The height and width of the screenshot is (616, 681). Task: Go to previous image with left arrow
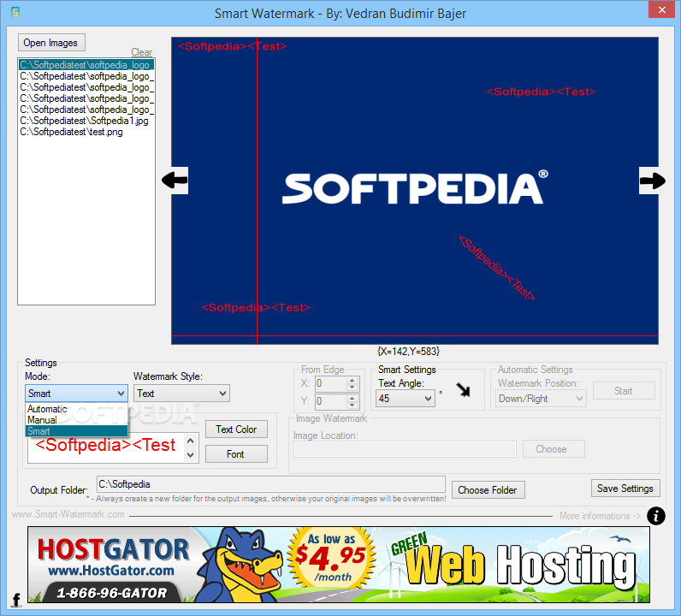tap(175, 180)
